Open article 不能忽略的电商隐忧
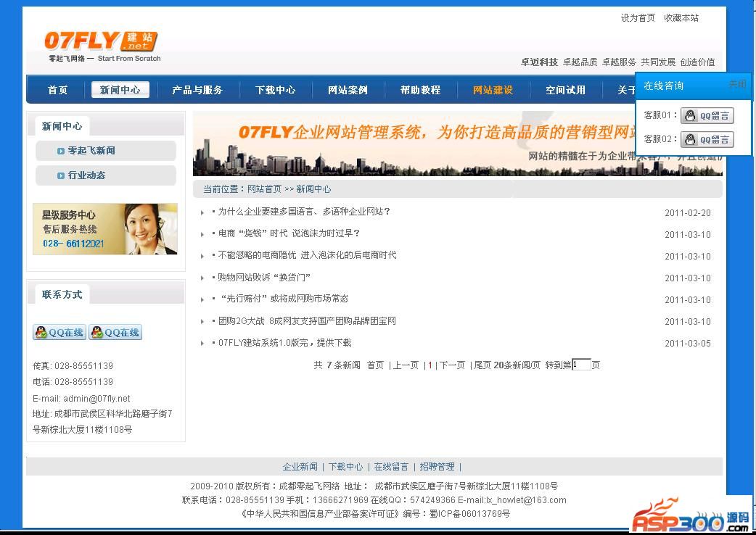The width and height of the screenshot is (756, 535). pyautogui.click(x=307, y=255)
